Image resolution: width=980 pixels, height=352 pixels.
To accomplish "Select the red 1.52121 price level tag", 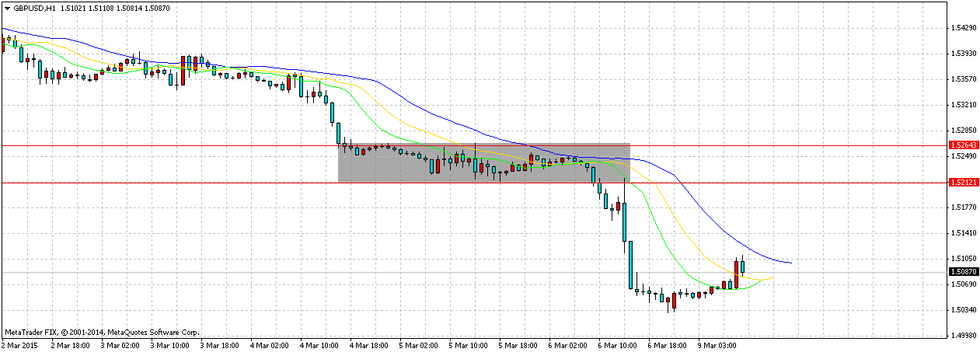I will [x=962, y=183].
